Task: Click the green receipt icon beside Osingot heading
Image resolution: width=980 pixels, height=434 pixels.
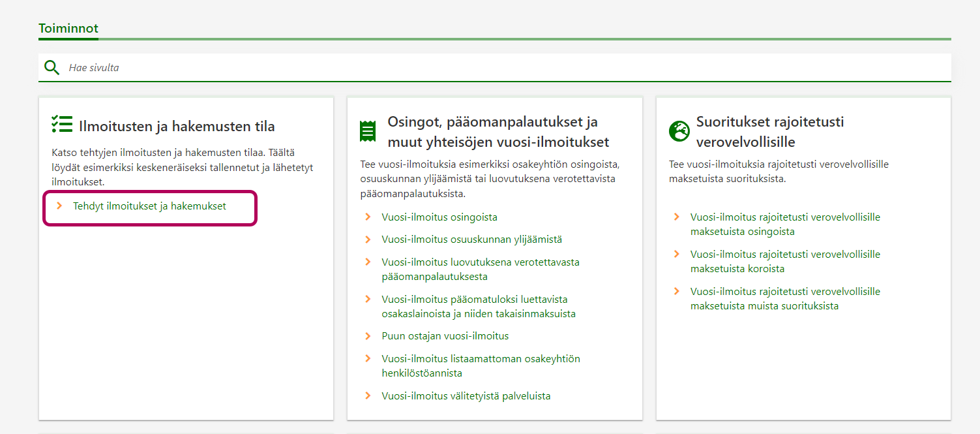Action: point(368,131)
